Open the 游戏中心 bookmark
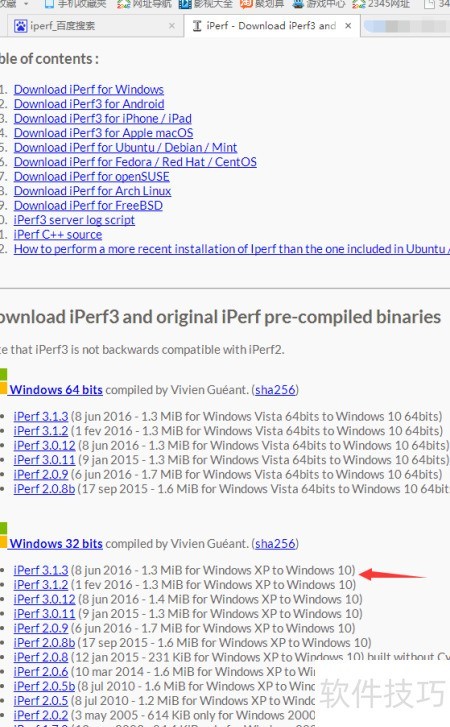 point(319,4)
